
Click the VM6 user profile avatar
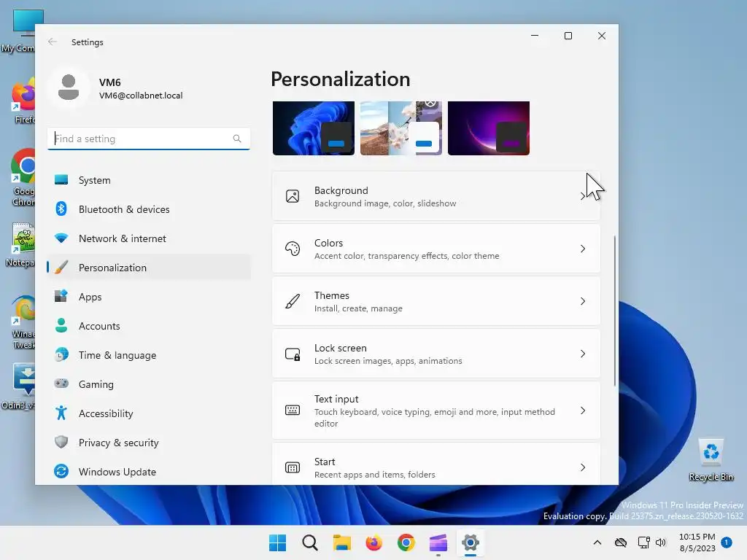pyautogui.click(x=69, y=87)
